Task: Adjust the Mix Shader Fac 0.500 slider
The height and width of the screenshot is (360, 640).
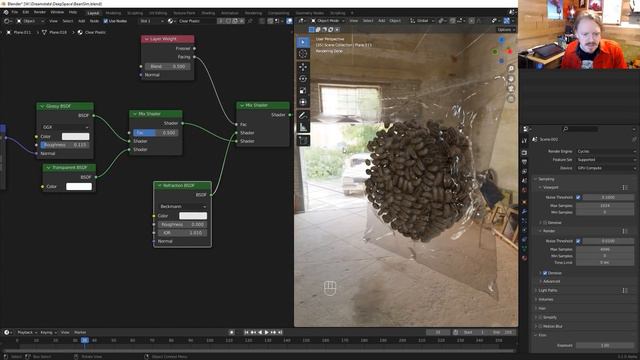Action: pos(156,133)
